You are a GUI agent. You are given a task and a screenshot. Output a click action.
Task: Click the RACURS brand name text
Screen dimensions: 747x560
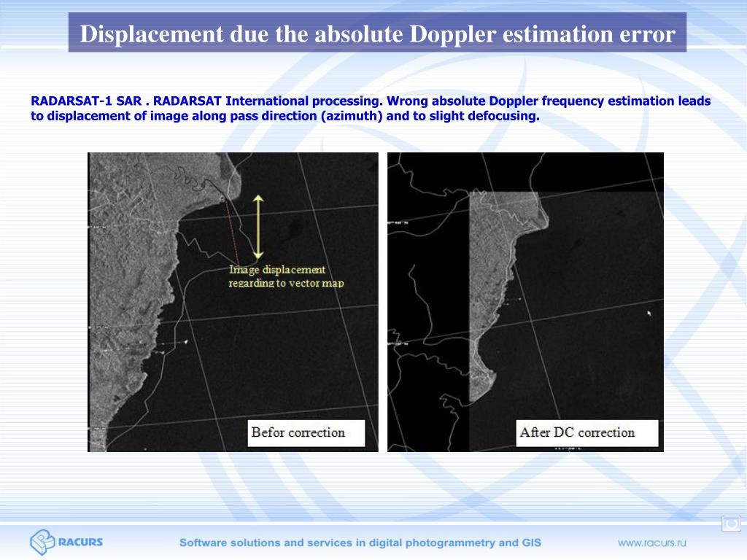point(80,542)
